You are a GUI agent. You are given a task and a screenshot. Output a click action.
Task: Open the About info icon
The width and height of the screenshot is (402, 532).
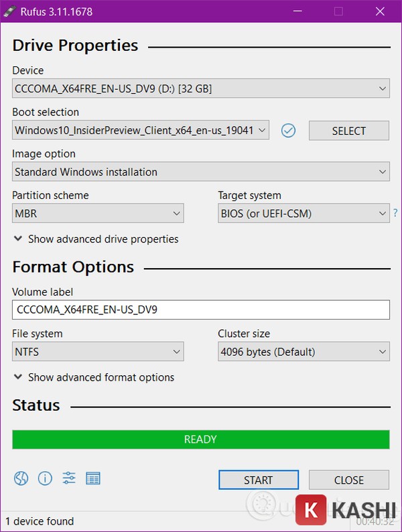pos(45,478)
